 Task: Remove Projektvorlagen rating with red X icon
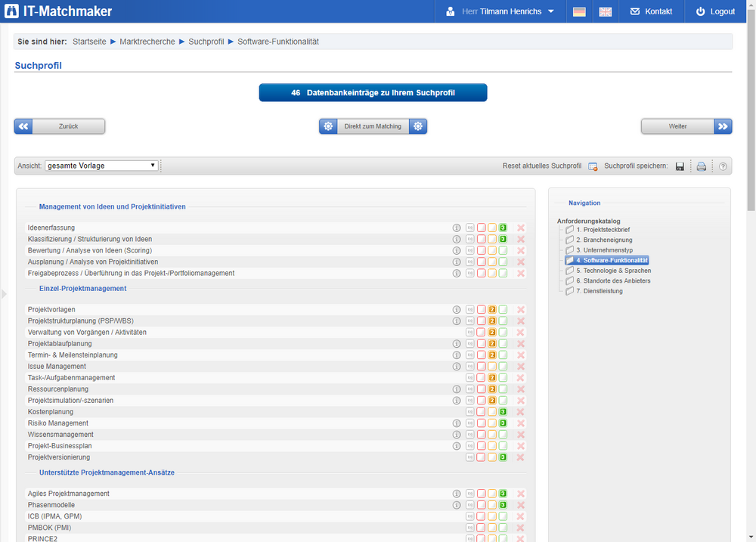click(520, 310)
